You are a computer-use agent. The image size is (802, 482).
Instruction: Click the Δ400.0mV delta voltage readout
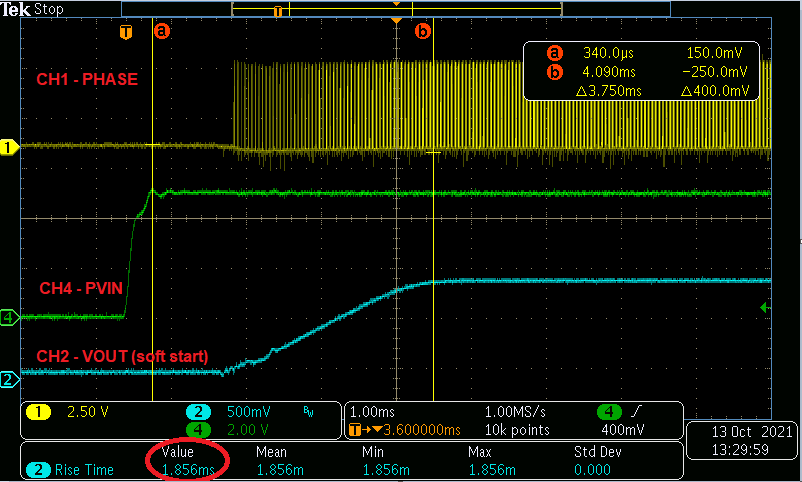point(715,91)
